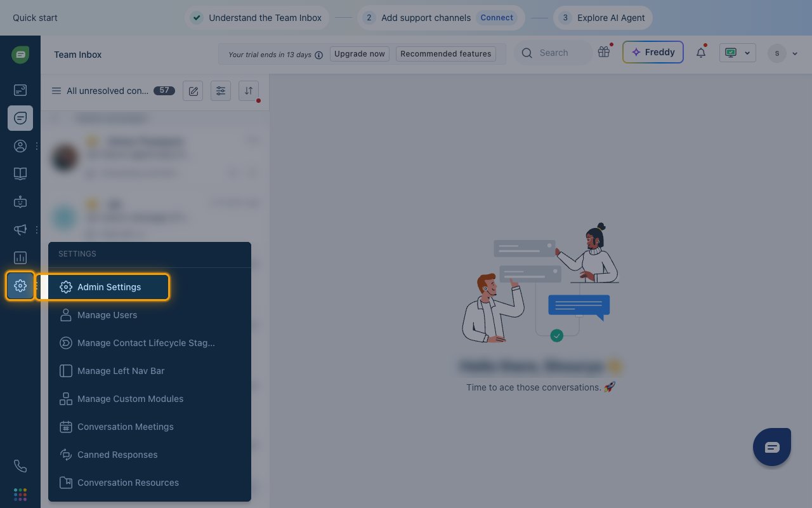This screenshot has height=508, width=812.
Task: Select Understand the Team Inbox step
Action: [258, 18]
